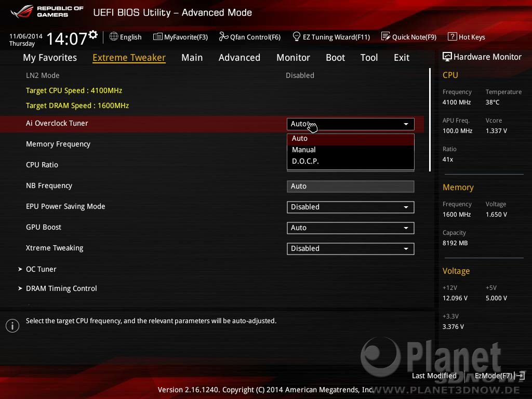Screen dimensions: 532x399
Task: Switch to the Monitor tab
Action: coord(293,58)
